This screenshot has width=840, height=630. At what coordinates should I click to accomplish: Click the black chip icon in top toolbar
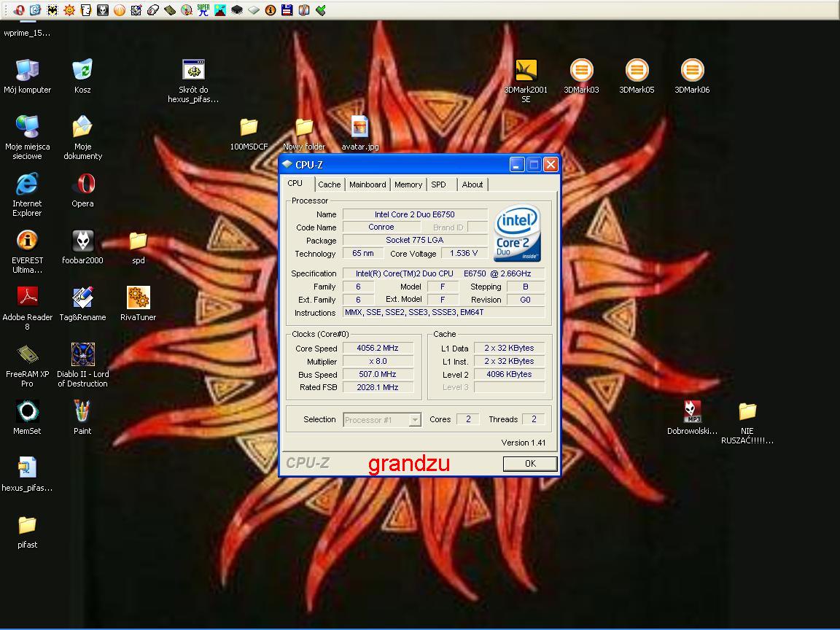pyautogui.click(x=237, y=10)
